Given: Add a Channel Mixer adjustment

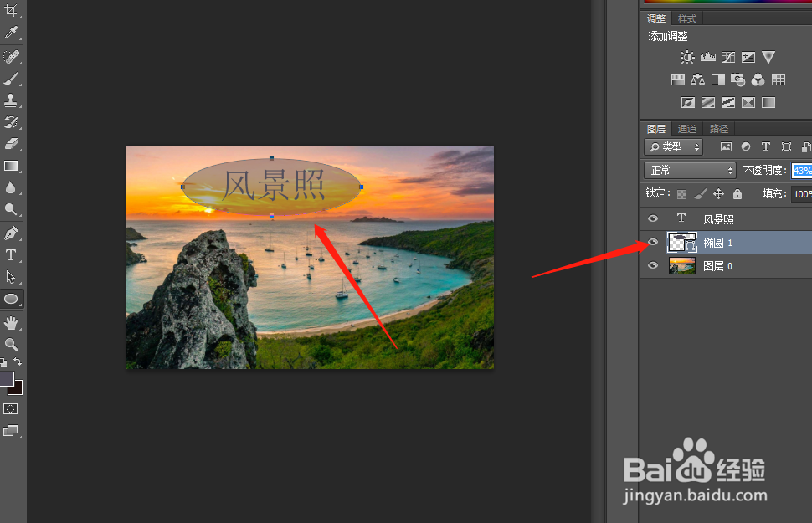Looking at the screenshot, I should coord(758,79).
